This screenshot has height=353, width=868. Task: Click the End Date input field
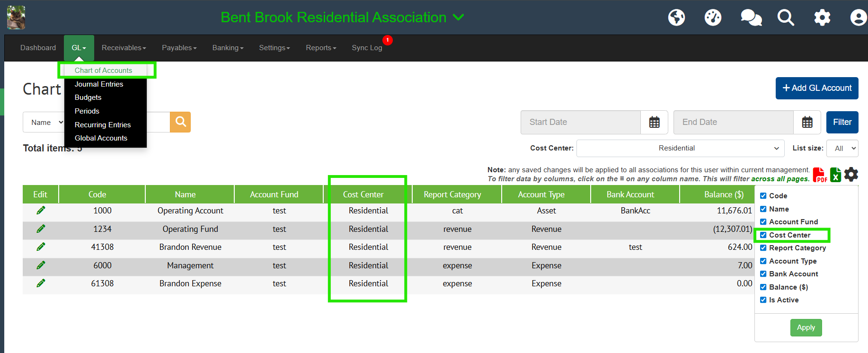pyautogui.click(x=733, y=122)
